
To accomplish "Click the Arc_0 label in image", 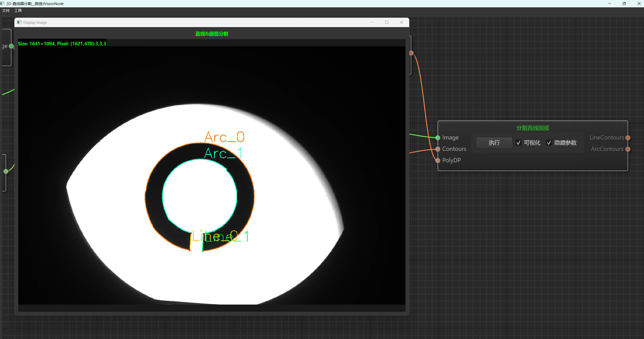I will coord(224,137).
